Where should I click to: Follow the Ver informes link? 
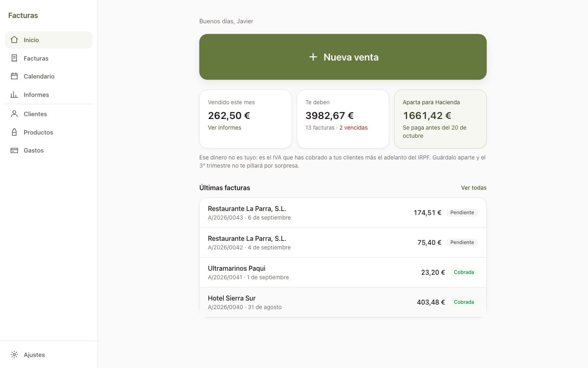[225, 128]
